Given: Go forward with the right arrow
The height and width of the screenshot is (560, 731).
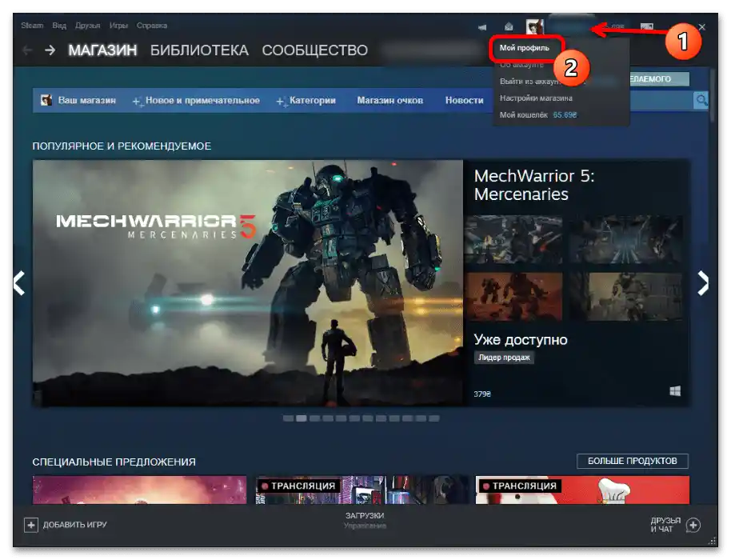Looking at the screenshot, I should (x=50, y=50).
